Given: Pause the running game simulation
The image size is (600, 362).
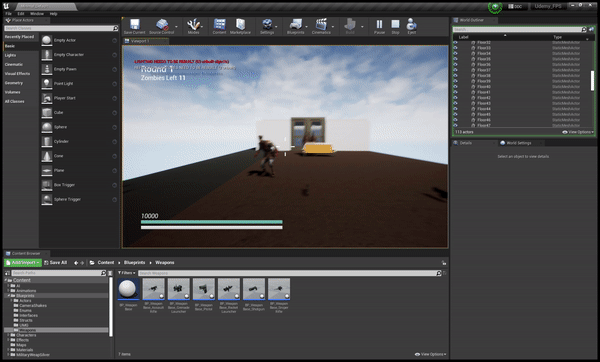Looking at the screenshot, I should (379, 24).
